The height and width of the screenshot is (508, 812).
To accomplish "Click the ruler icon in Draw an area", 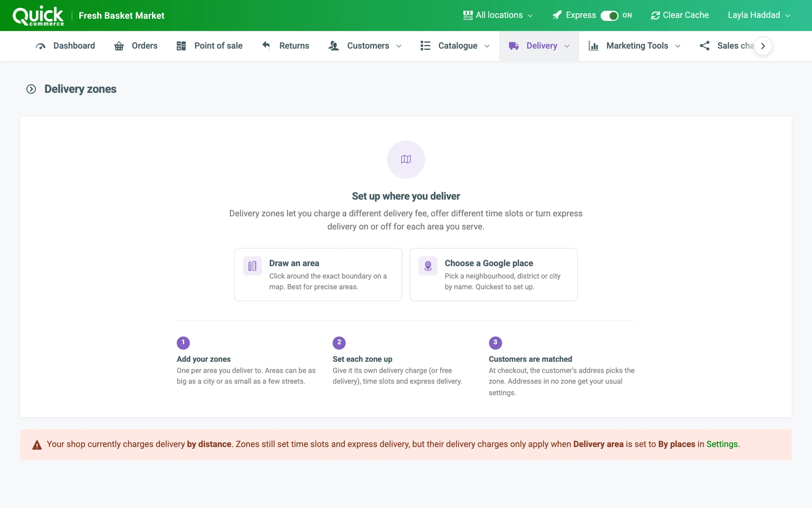I will pos(252,266).
